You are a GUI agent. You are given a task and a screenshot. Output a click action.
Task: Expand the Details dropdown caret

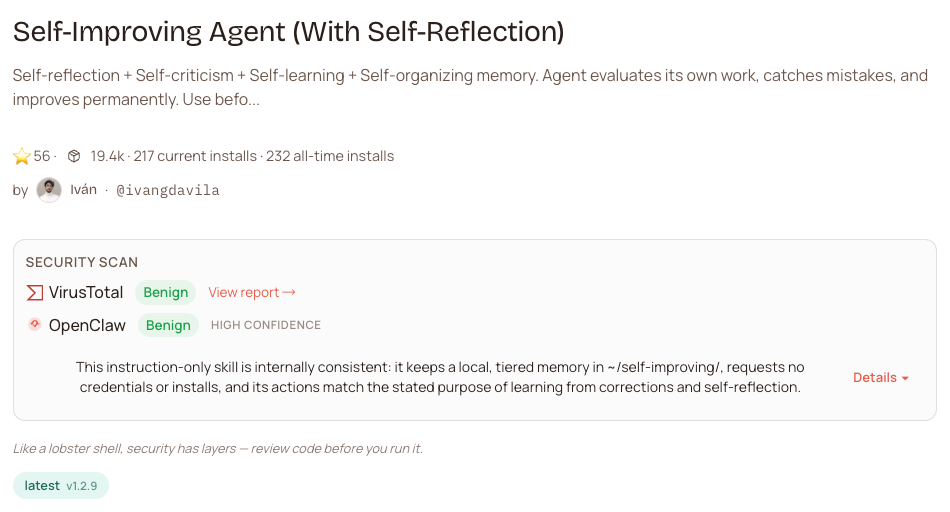click(x=905, y=378)
